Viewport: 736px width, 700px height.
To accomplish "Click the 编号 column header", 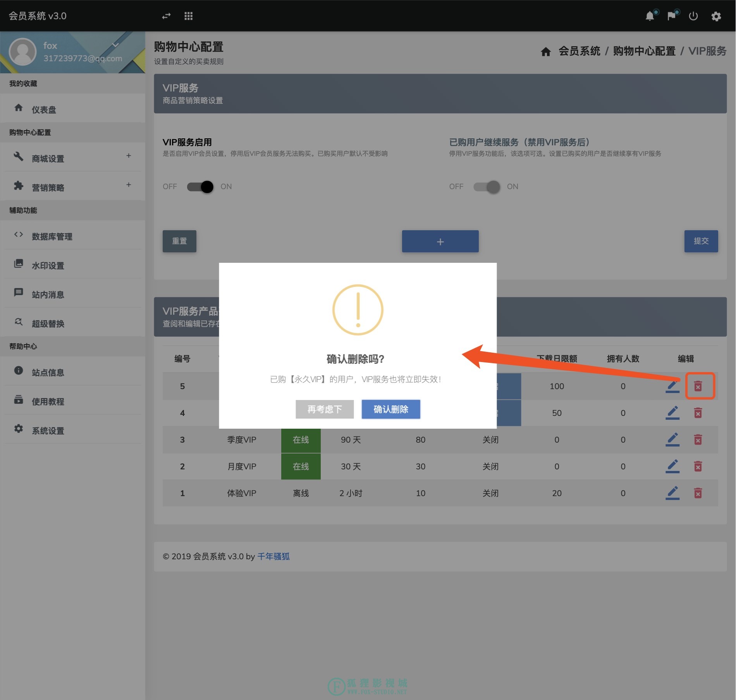I will pos(182,359).
